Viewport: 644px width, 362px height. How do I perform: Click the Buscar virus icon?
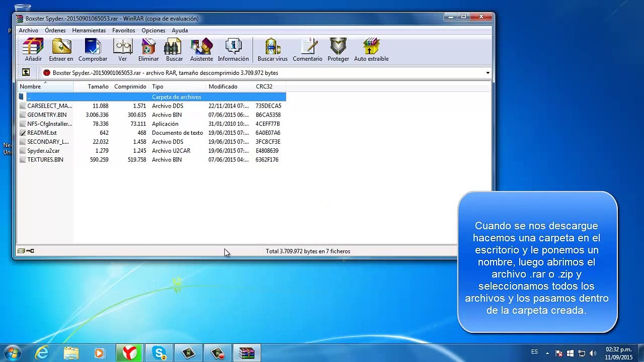(x=272, y=47)
